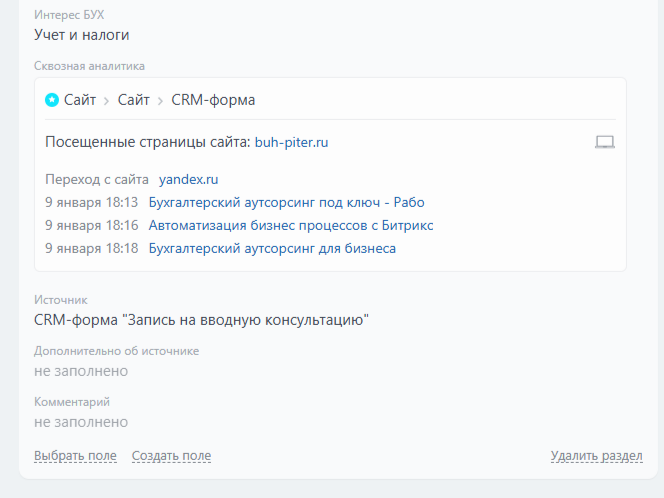Edit Источник field CRM-форма value
Screen dimensions: 664x498
click(201, 320)
